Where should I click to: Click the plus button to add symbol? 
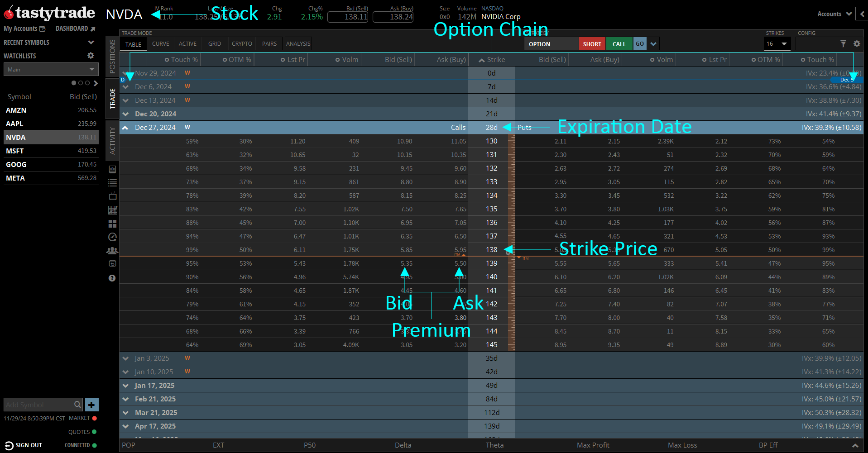coord(91,405)
